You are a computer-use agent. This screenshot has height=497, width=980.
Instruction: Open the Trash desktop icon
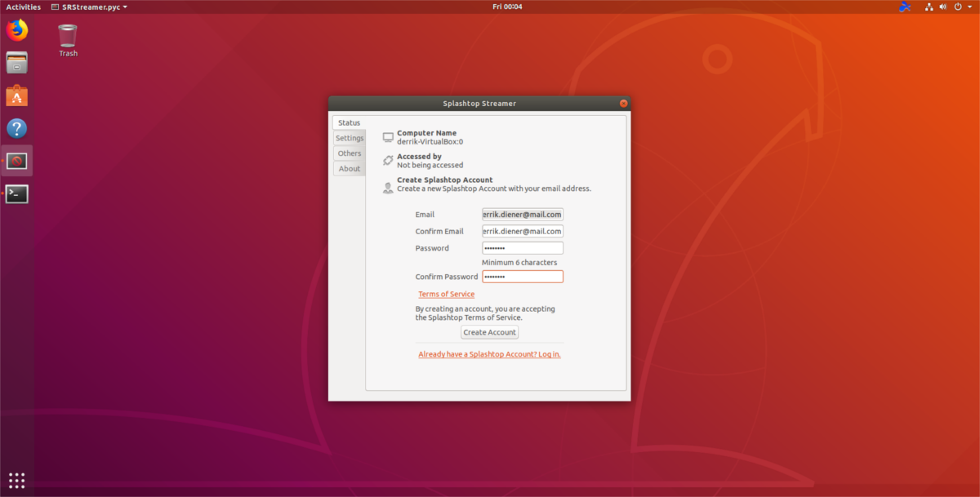[x=68, y=36]
